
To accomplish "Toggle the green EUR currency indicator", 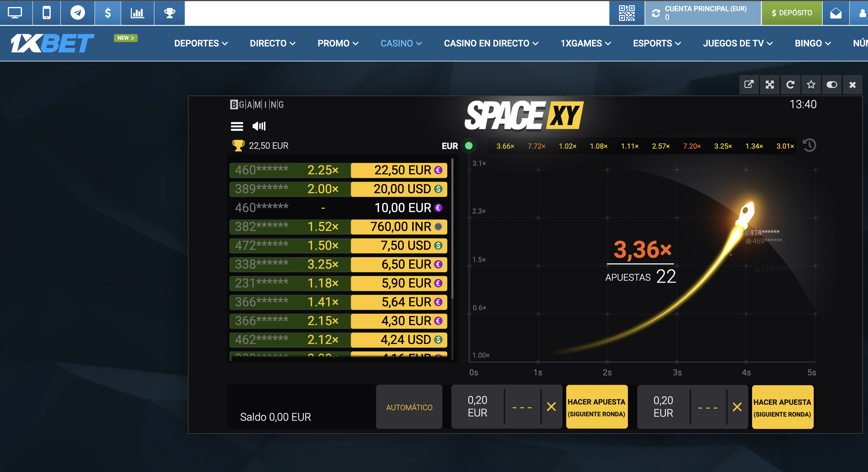I will click(x=468, y=146).
